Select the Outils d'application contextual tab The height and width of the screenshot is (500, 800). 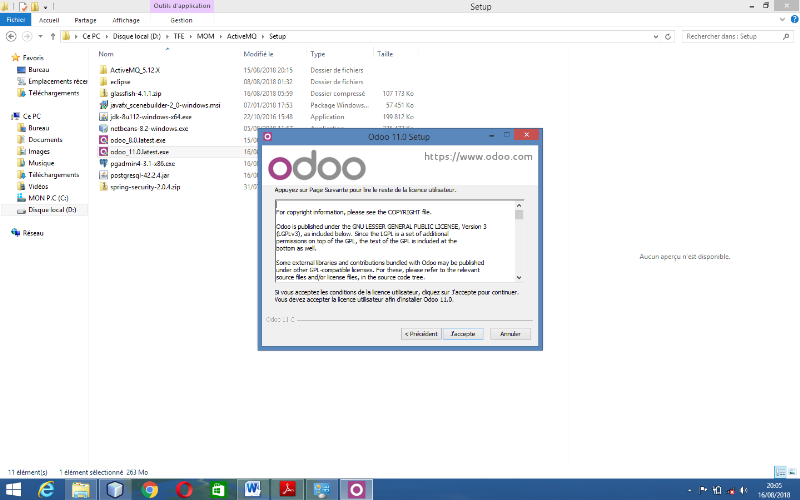(182, 6)
